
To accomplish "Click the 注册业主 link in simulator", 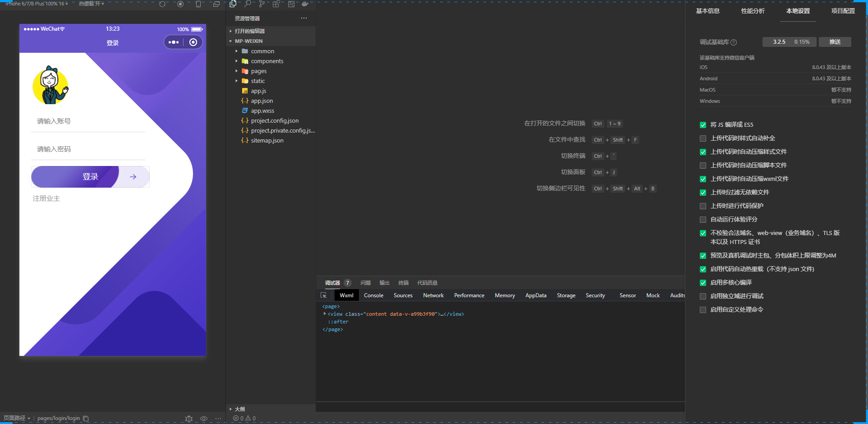I will tap(46, 198).
